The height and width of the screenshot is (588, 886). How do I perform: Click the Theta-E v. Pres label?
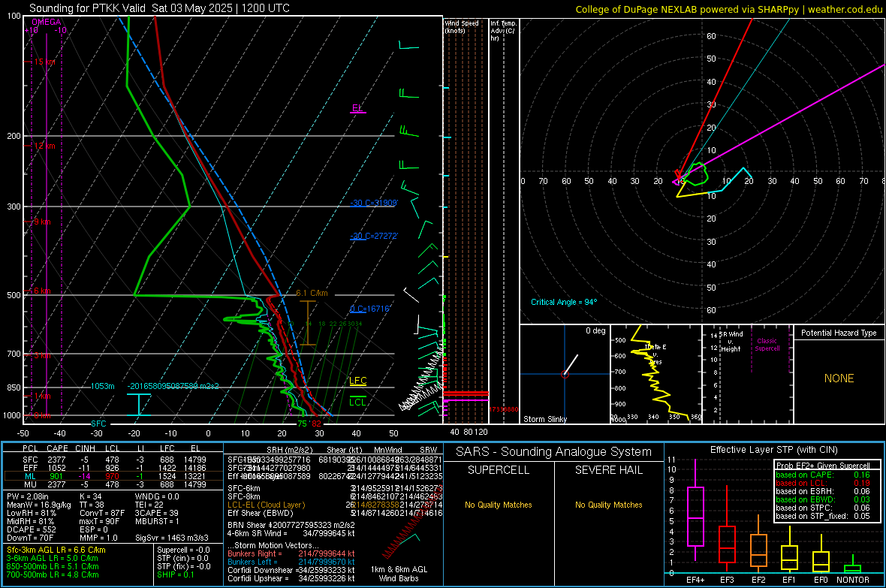pyautogui.click(x=655, y=354)
